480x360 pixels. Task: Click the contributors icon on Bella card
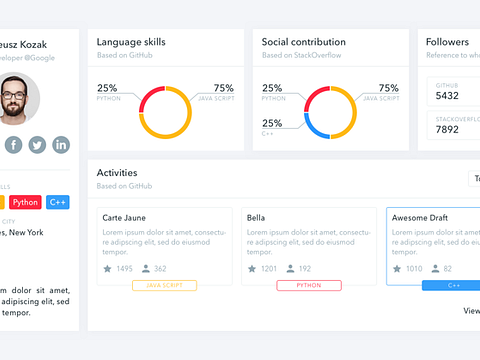(290, 269)
